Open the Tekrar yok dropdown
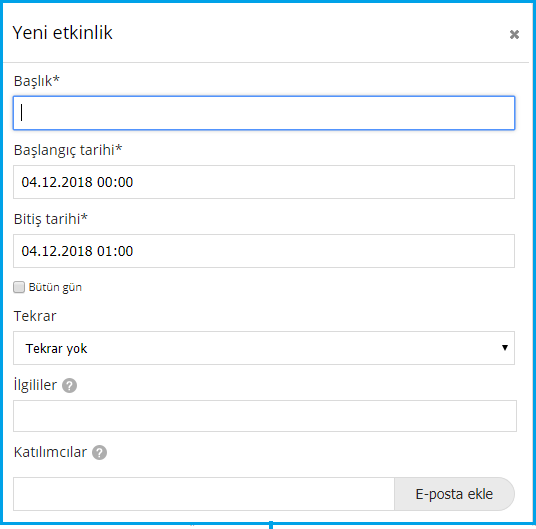 [x=264, y=348]
